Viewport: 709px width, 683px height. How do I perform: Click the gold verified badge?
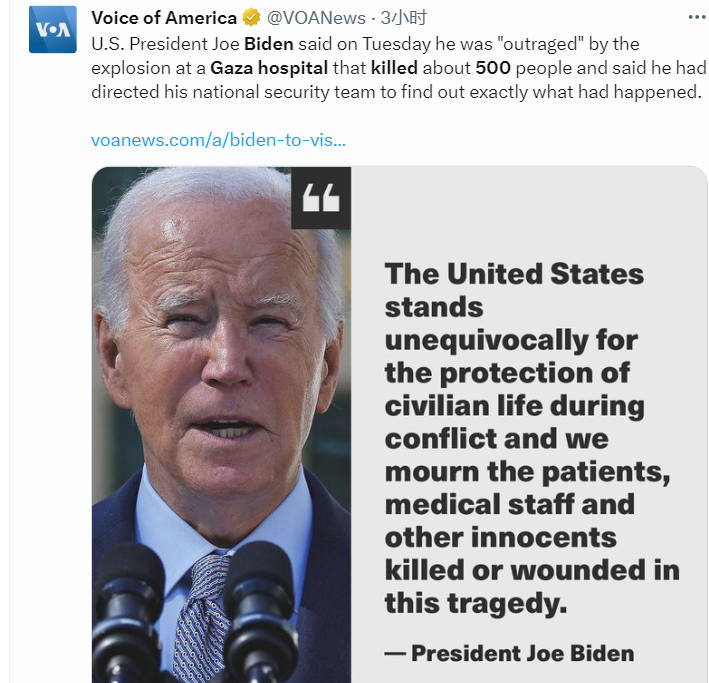pyautogui.click(x=251, y=18)
